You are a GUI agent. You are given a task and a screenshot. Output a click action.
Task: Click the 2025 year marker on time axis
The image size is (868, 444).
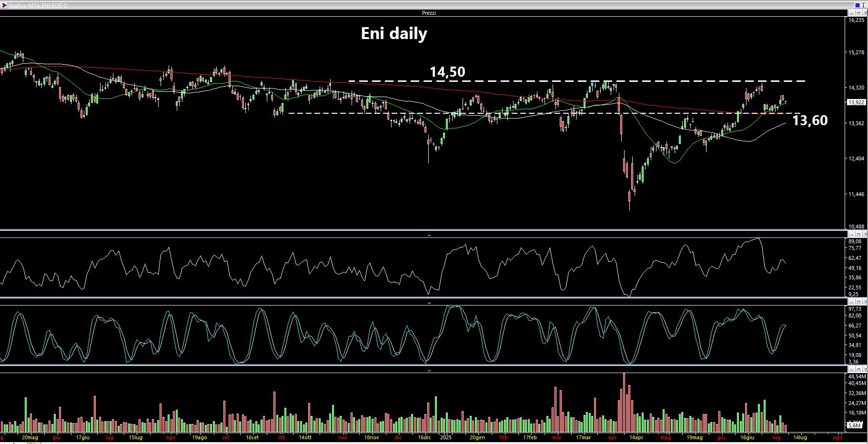tap(445, 437)
